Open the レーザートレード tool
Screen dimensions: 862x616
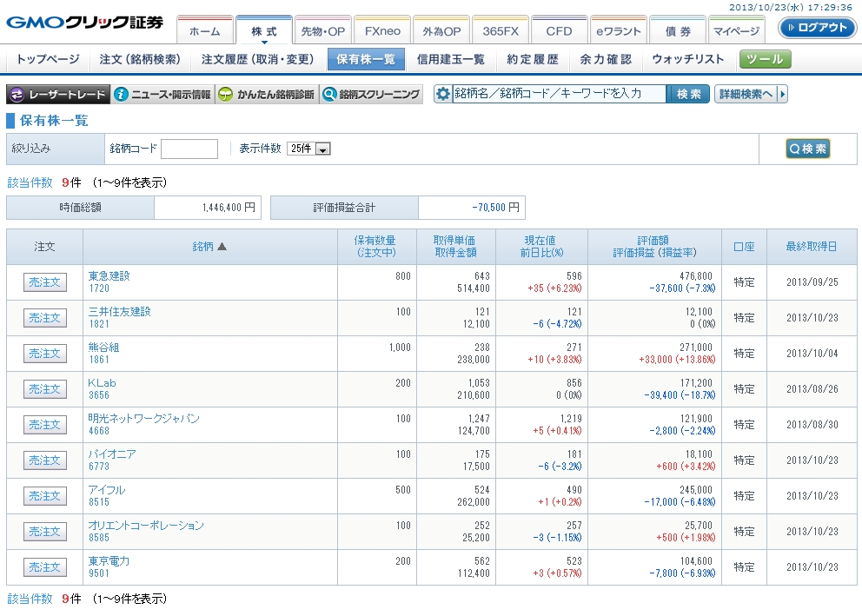coord(59,95)
